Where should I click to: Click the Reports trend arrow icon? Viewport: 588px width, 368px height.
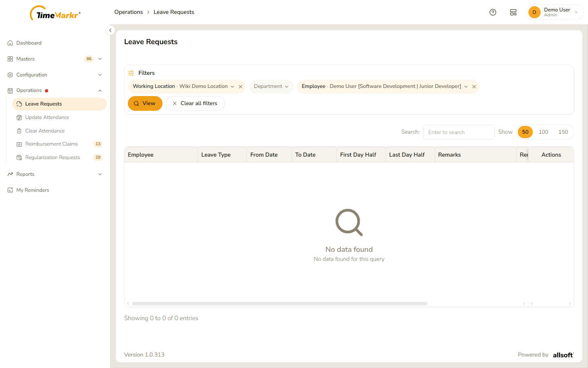[10, 174]
